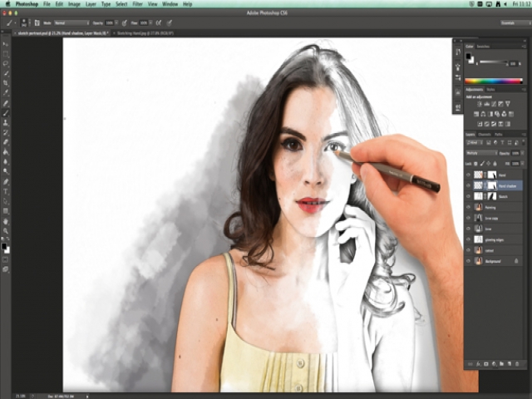532x399 pixels.
Task: Select the Pen tool
Action: pyautogui.click(x=6, y=182)
